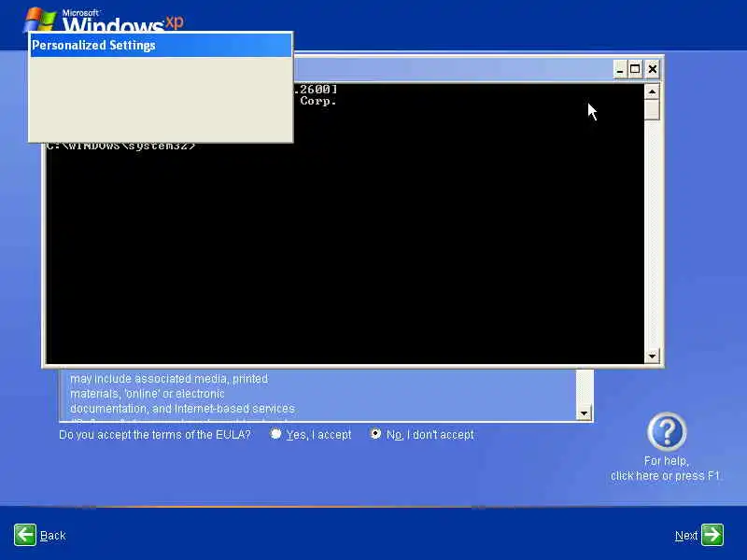This screenshot has width=747, height=560.
Task: Click the command prompt scroll down arrow
Action: pos(652,356)
